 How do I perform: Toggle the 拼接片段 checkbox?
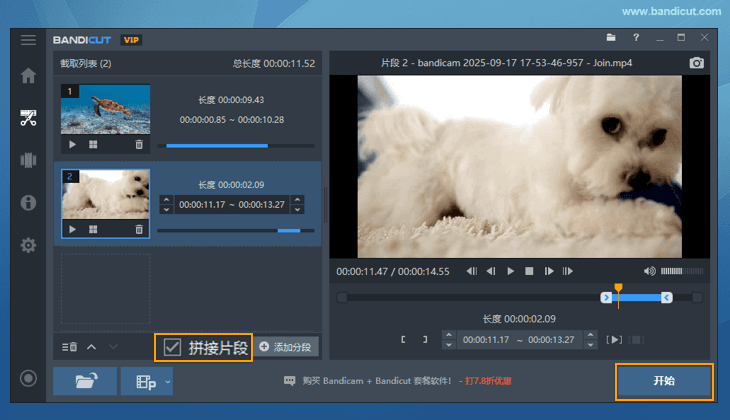(x=172, y=347)
